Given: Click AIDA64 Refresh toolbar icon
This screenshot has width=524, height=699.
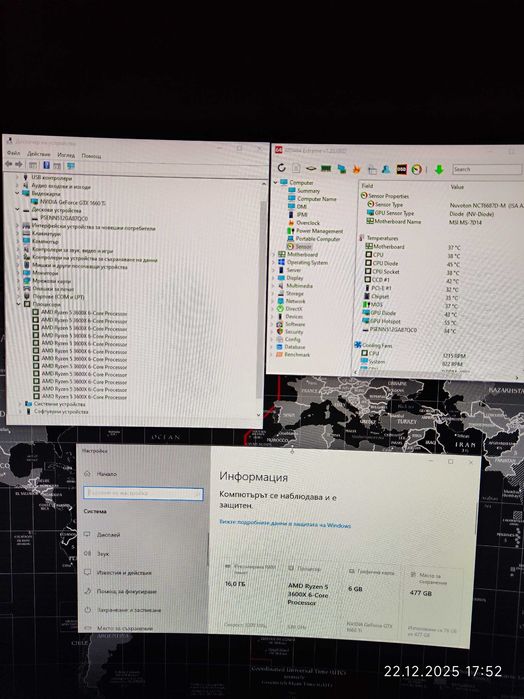Looking at the screenshot, I should (281, 168).
